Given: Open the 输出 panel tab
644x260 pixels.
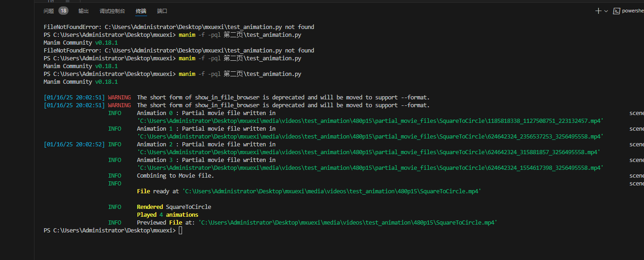Looking at the screenshot, I should pos(84,11).
